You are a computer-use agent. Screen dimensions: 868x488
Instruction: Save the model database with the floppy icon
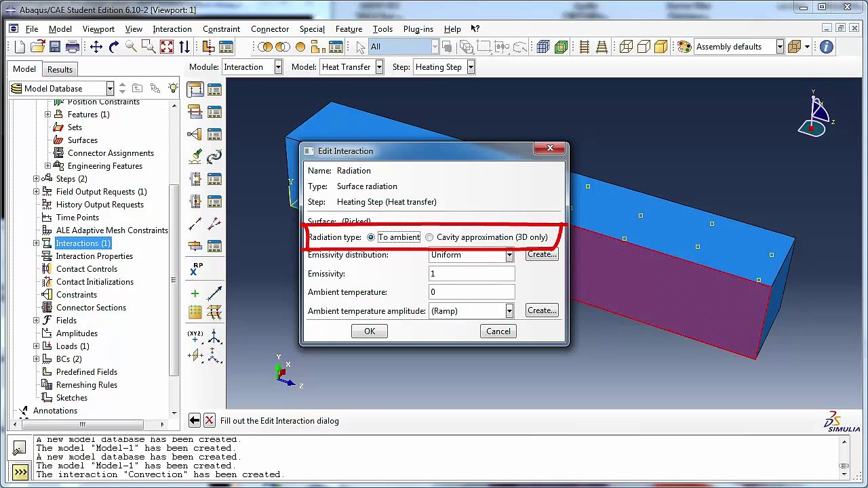pos(55,47)
